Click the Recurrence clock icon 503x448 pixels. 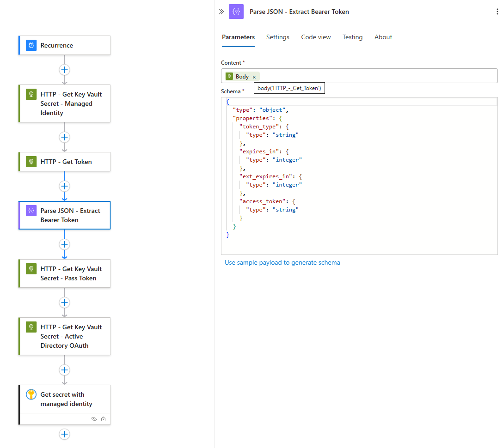coord(31,45)
